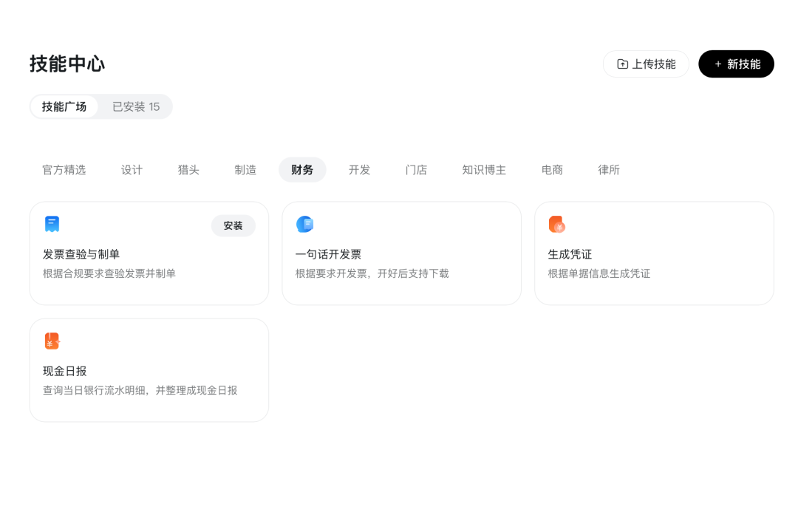Select the 开发 category tab
Viewport: 798px width, 532px height.
coord(359,170)
